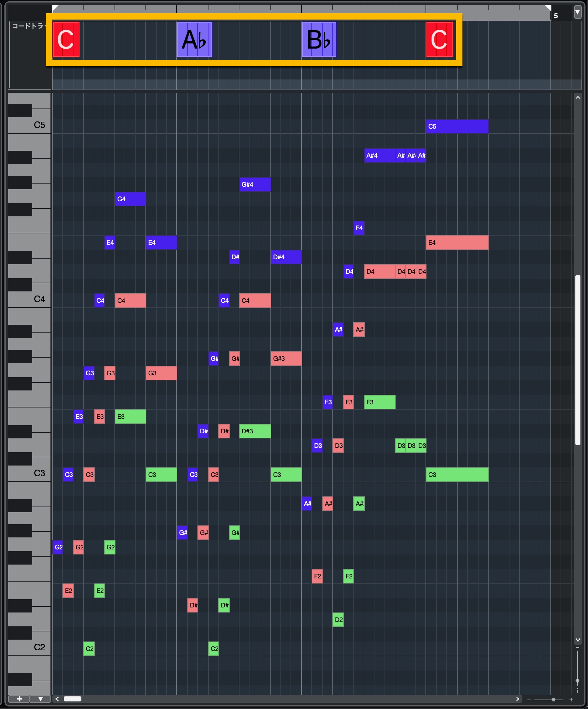Click horizontal zoom-out minus icon
Viewport: 588px width, 709px height.
pyautogui.click(x=529, y=700)
